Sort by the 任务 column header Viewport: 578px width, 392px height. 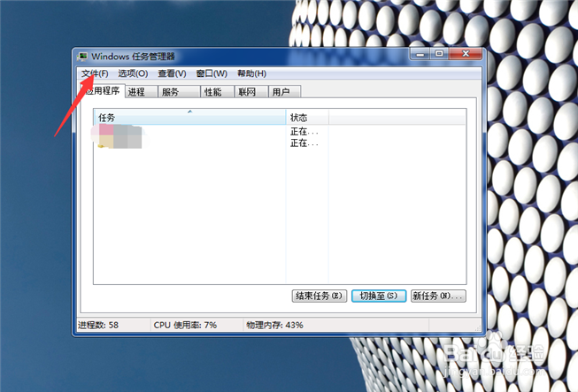pyautogui.click(x=189, y=118)
